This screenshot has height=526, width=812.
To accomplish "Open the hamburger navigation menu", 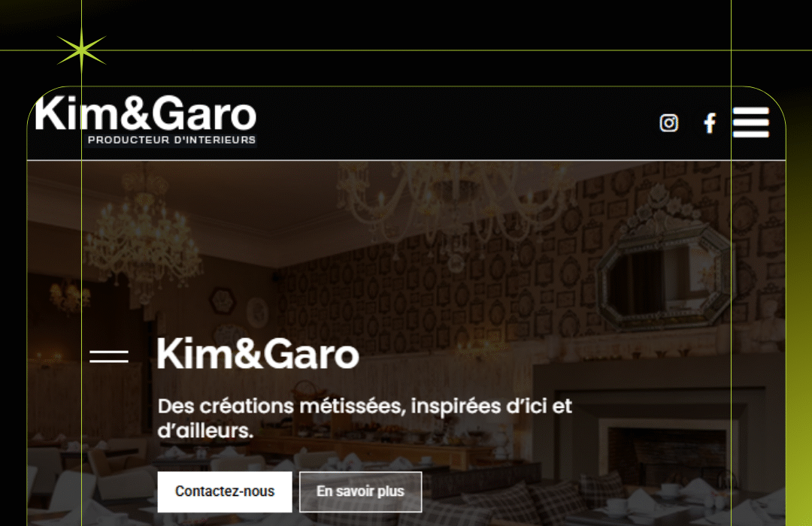I will click(751, 122).
